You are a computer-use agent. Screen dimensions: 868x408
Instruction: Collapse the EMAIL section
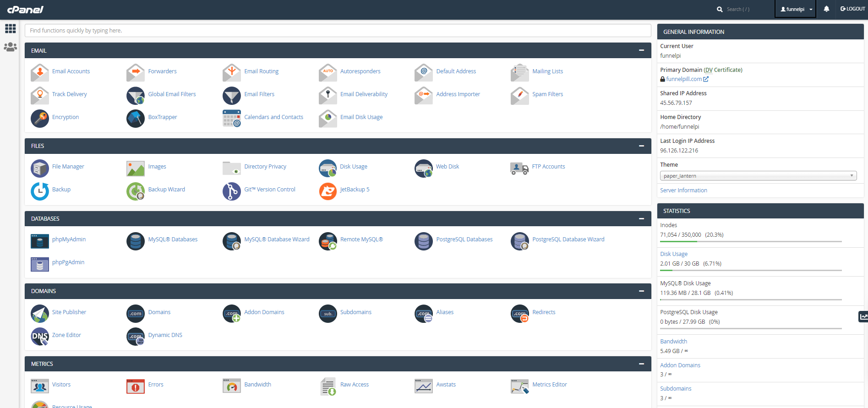641,50
